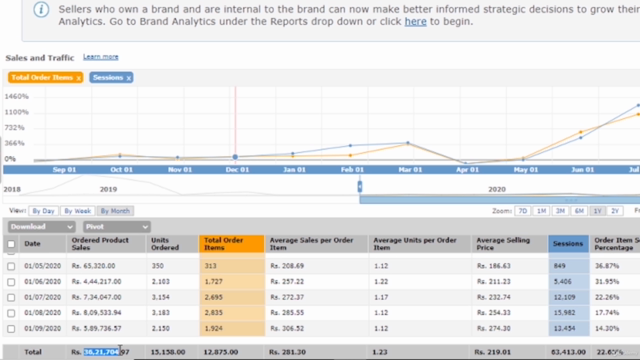Click the range slider handle on the overview timeline
640x360 pixels.
pyautogui.click(x=360, y=187)
